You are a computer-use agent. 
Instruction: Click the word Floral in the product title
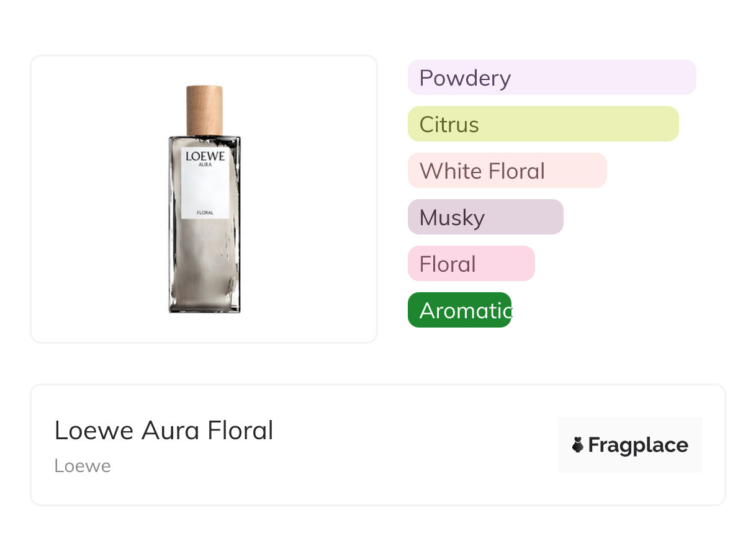coord(240,431)
